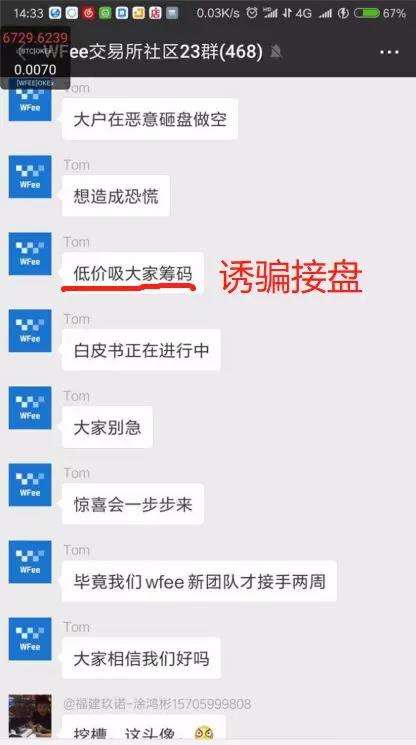This screenshot has width=416, height=745.
Task: Tap the message bubble '白皮书正在进行中'
Action: tap(141, 350)
